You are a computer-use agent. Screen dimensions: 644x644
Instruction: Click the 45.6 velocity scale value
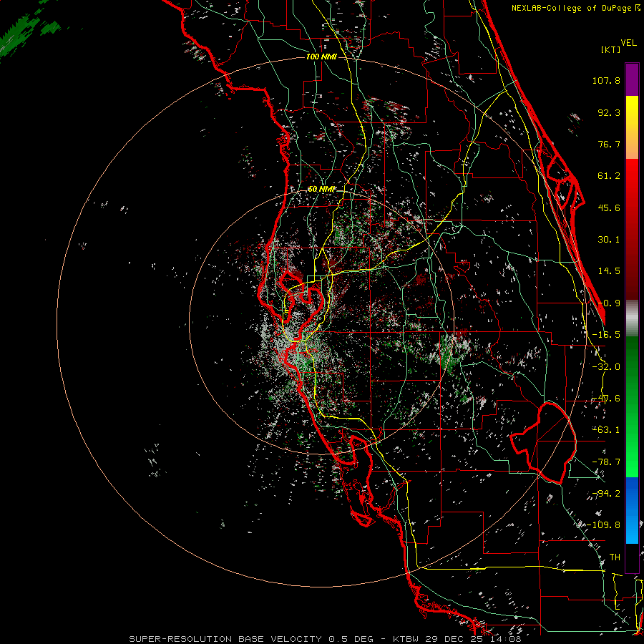pyautogui.click(x=609, y=208)
